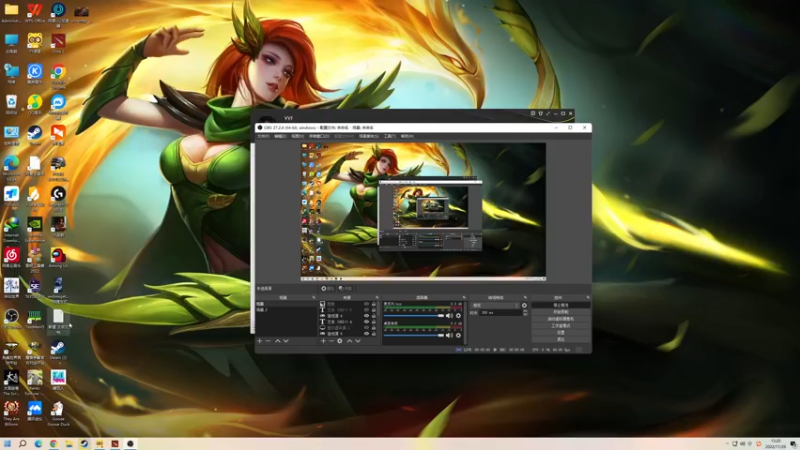This screenshot has height=450, width=800.
Task: Open the 帮助(H) Help menu in OBS
Action: 407,136
